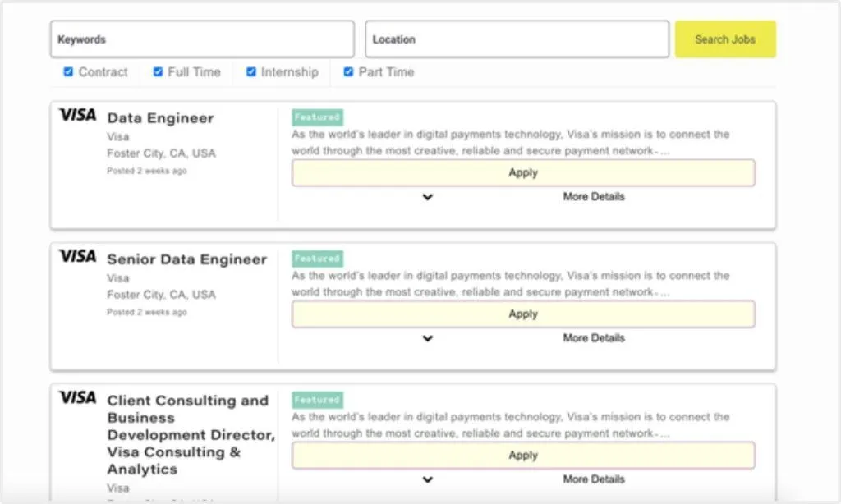Screen dimensions: 841x504
Task: Apply to the Senior Data Engineer job
Action: (523, 314)
